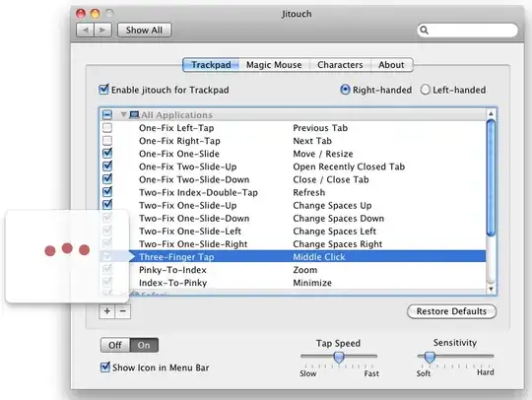Go back with the left arrow button

click(85, 31)
